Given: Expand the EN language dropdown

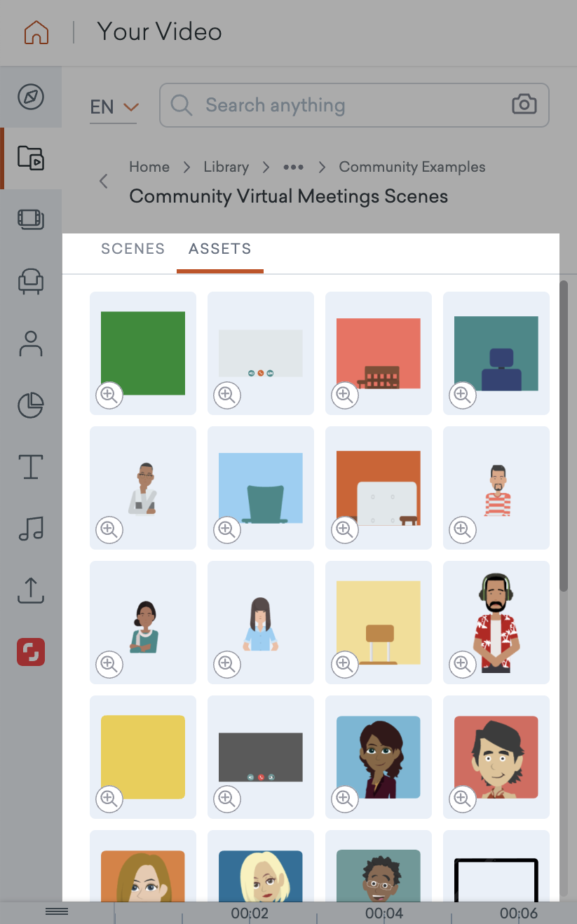Looking at the screenshot, I should tap(114, 107).
